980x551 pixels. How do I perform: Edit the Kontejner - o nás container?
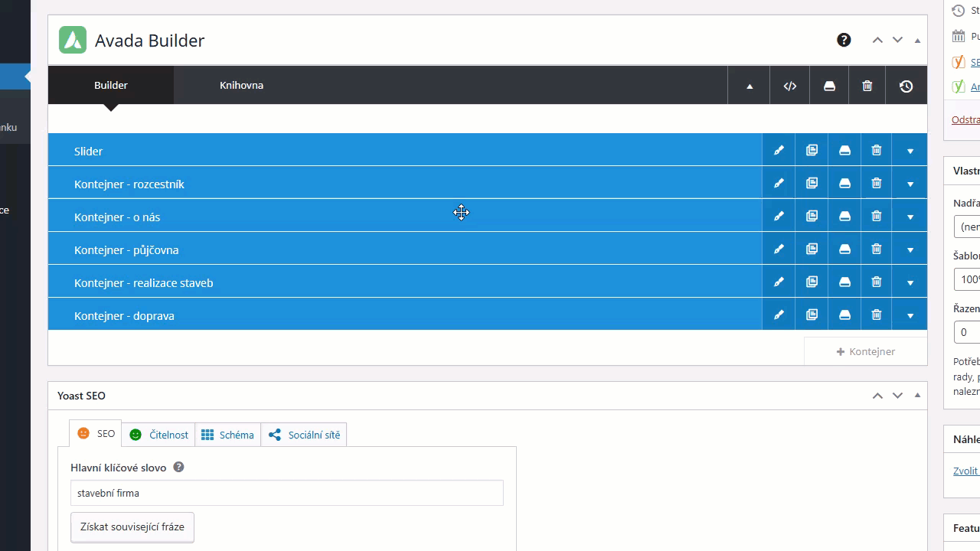779,217
